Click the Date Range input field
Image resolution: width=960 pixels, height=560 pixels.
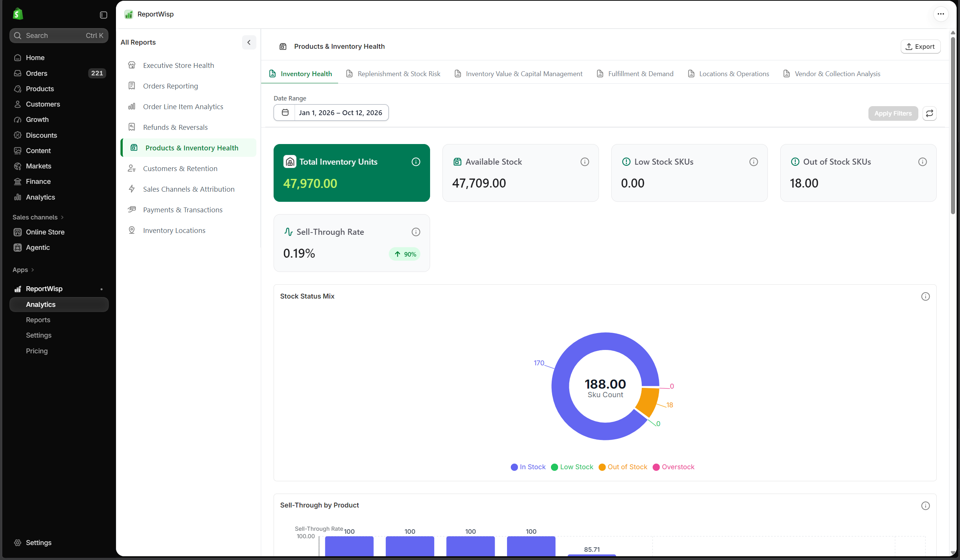coord(331,113)
